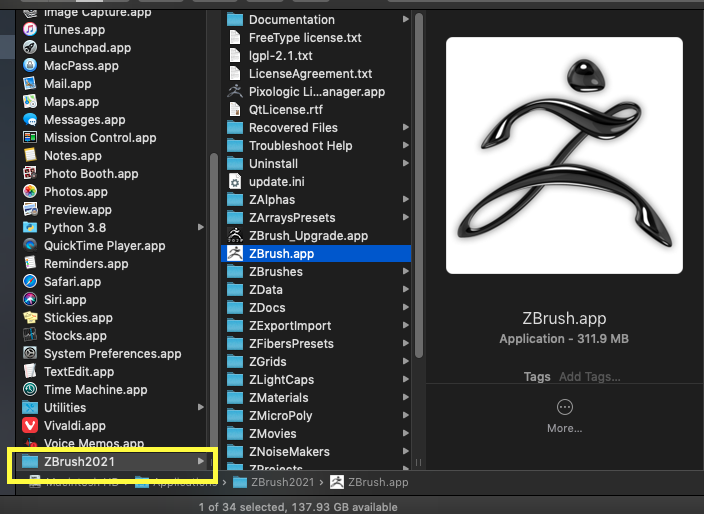The height and width of the screenshot is (514, 704).
Task: Expand the Utilities folder arrow
Action: 201,407
